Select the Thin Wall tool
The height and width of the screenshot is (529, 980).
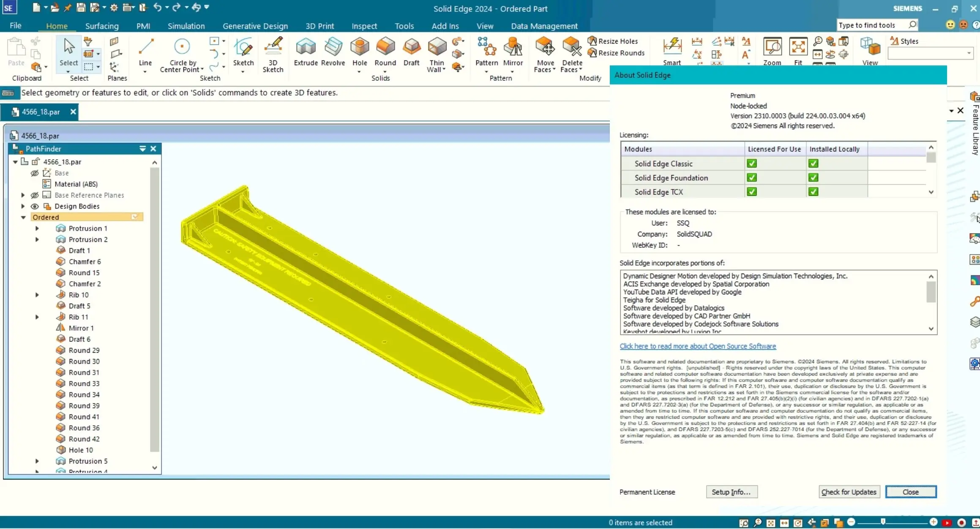point(437,54)
